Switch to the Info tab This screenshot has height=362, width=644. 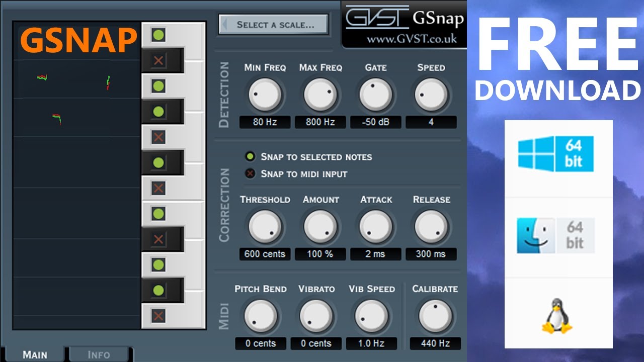coord(99,354)
